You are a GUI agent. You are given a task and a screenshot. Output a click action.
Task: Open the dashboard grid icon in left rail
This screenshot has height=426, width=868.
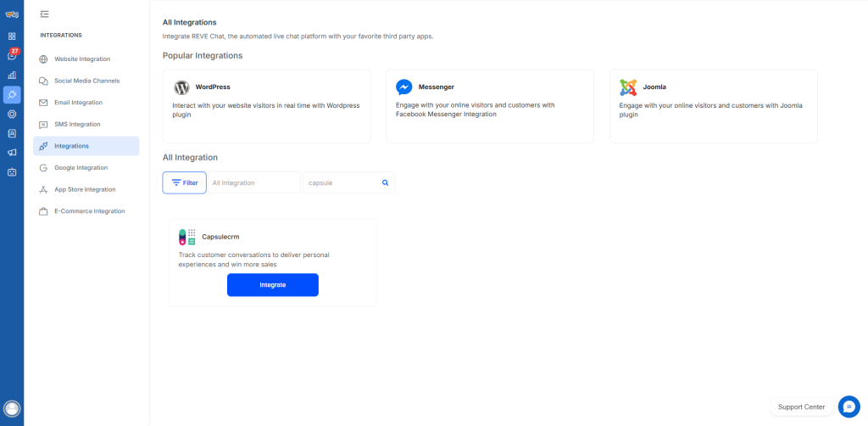(12, 36)
